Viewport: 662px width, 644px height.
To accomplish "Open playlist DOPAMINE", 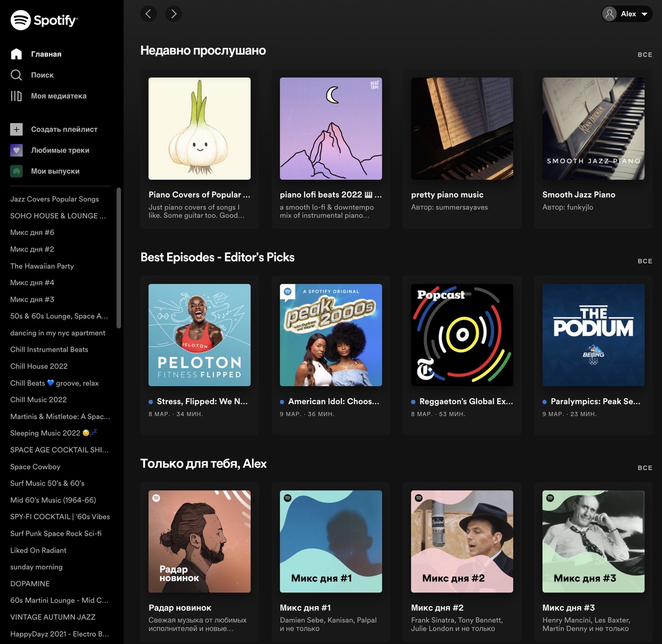I will pyautogui.click(x=30, y=584).
